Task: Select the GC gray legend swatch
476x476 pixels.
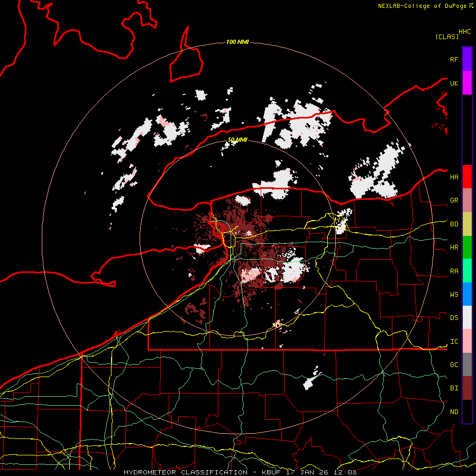Action: 467,364
